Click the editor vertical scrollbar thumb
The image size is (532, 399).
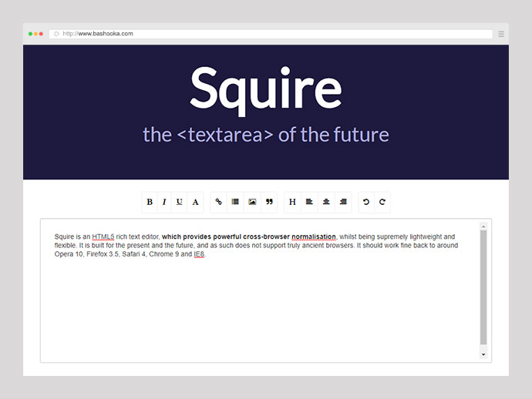(483, 287)
